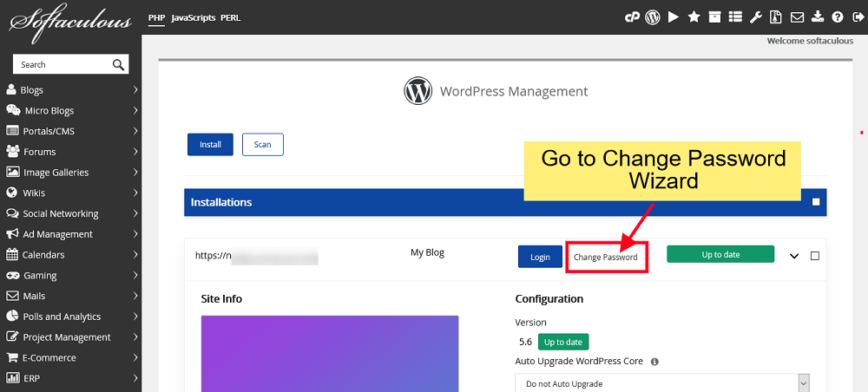Expand the Portals/CMS category
868x392 pixels.
coord(135,131)
